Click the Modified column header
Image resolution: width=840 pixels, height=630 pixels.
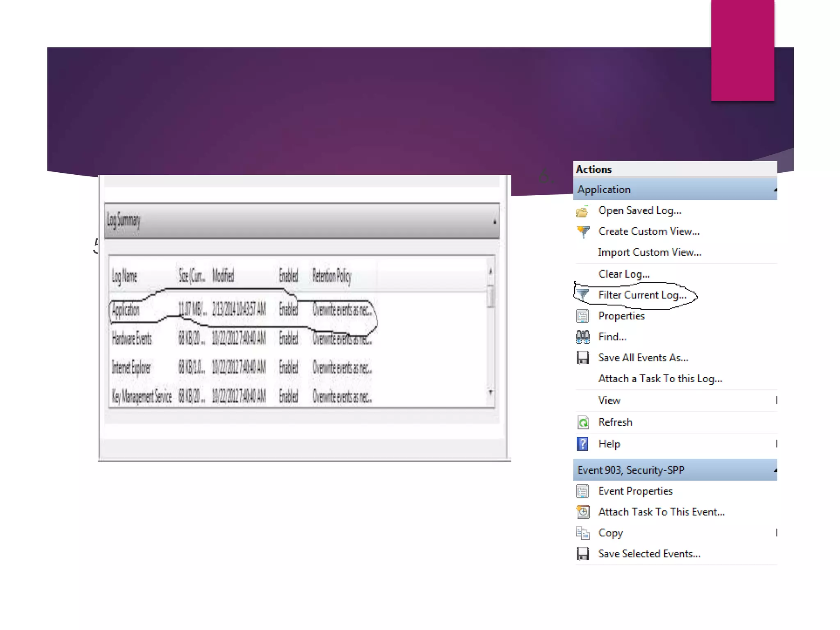(x=223, y=276)
